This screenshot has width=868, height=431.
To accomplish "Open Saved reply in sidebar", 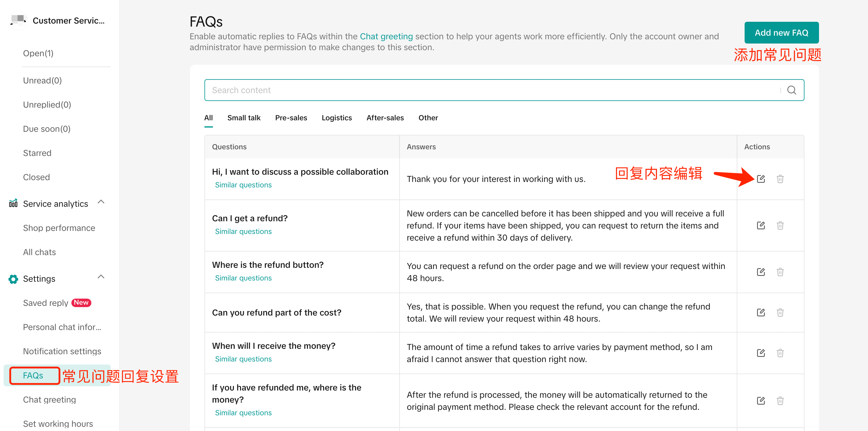I will (x=45, y=303).
